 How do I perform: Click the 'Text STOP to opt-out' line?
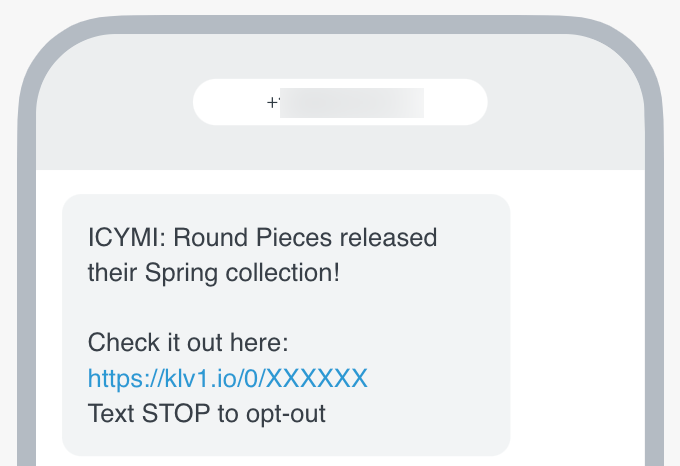206,413
